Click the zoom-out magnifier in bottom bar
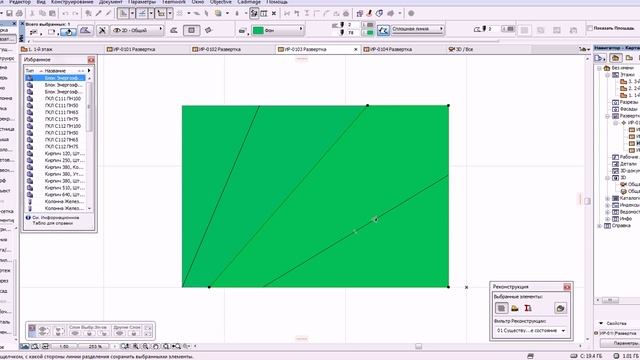Screen dimensions: 640x360 click(x=145, y=346)
